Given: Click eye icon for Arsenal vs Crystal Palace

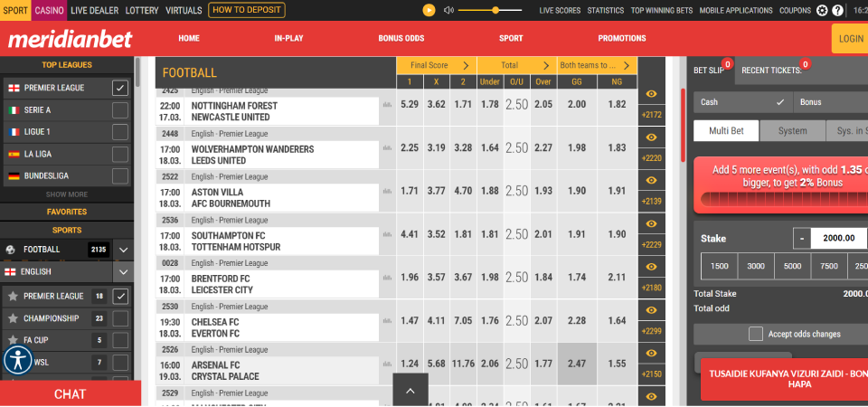Looking at the screenshot, I should pos(652,353).
